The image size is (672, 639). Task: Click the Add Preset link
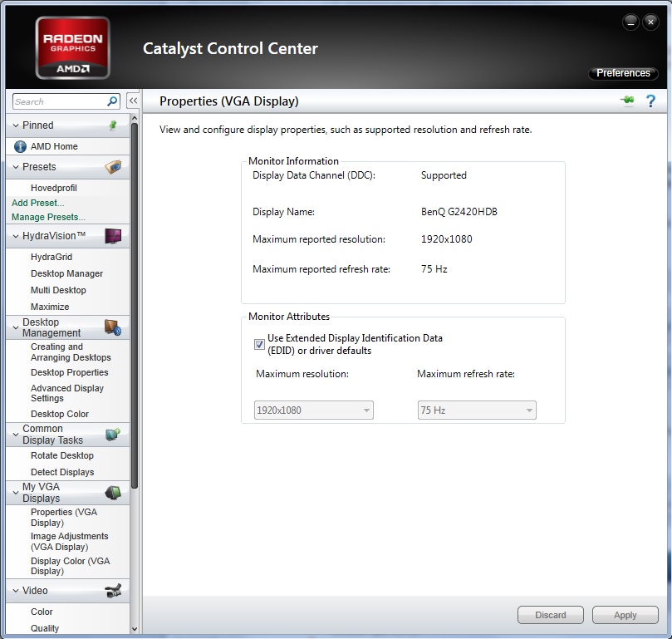(x=37, y=203)
